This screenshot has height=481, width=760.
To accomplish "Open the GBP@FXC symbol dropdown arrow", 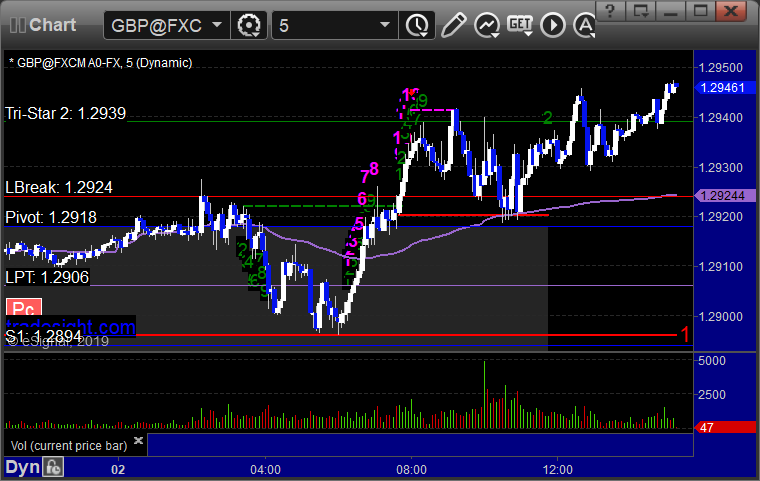I will [217, 25].
